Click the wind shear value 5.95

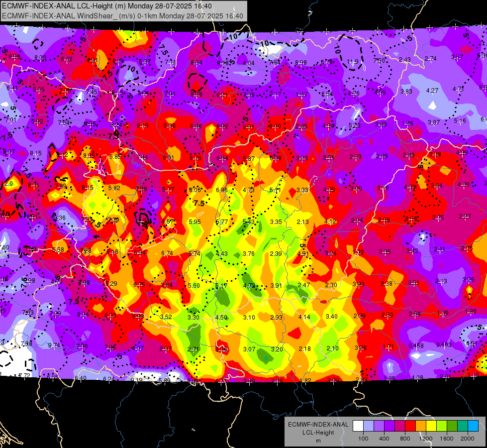(x=195, y=222)
